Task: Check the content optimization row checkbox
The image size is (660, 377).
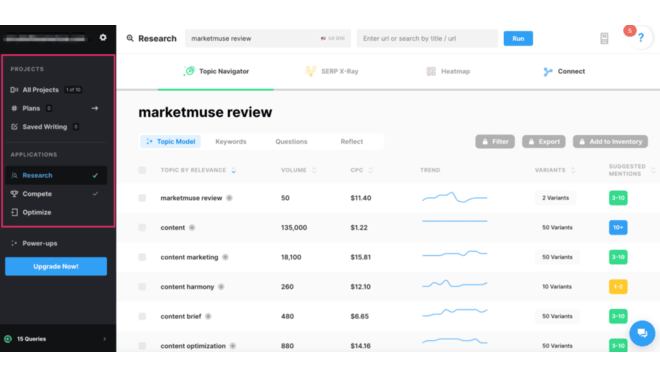Action: click(x=142, y=346)
